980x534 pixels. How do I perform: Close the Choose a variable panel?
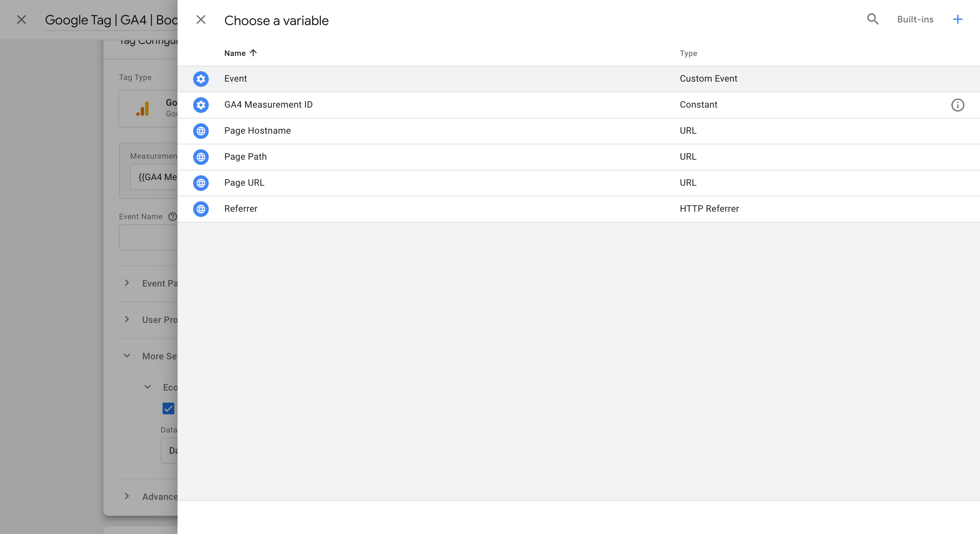coord(201,20)
